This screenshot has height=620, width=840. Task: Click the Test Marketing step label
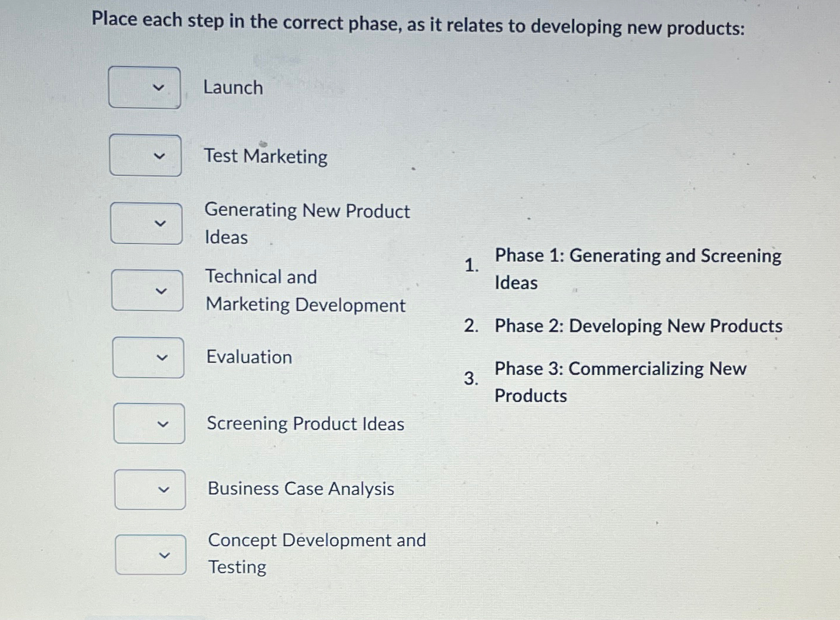click(x=266, y=156)
